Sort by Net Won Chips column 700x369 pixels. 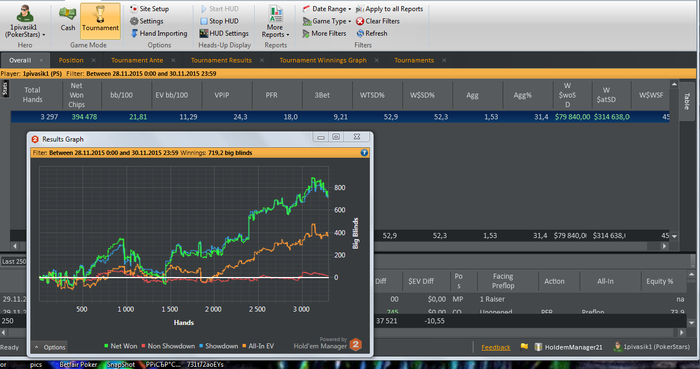click(x=76, y=95)
